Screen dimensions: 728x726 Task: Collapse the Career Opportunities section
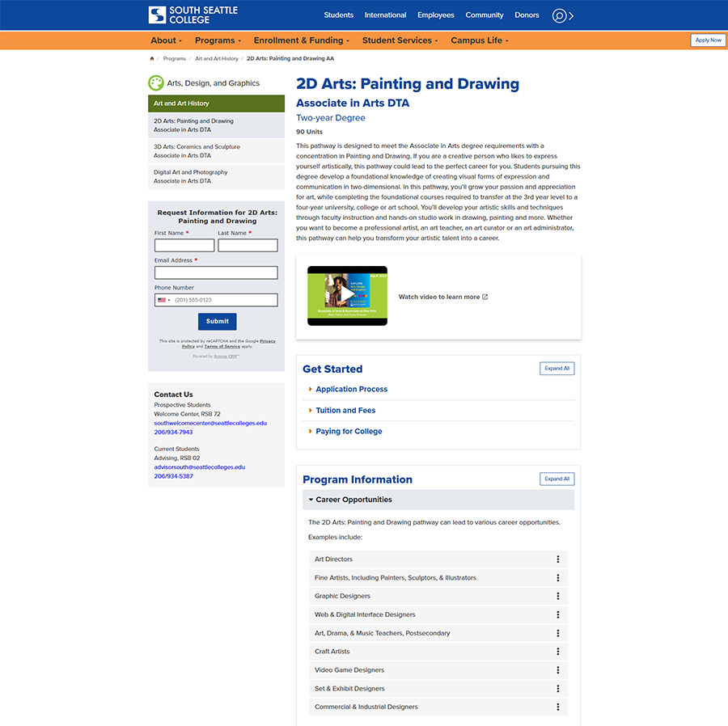(353, 500)
